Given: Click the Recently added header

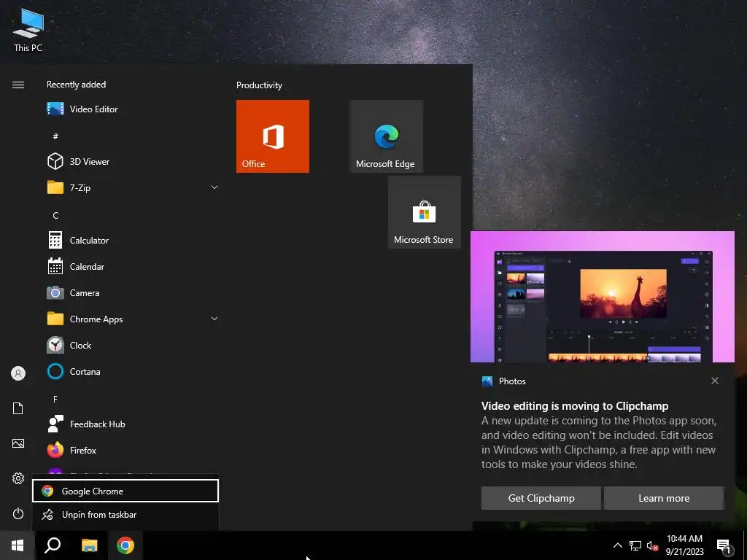Looking at the screenshot, I should tap(76, 85).
